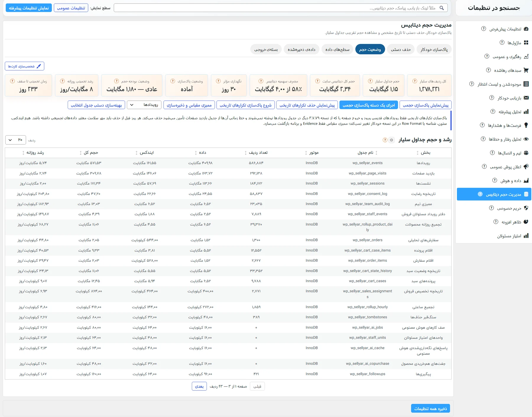Click help icon on وضعیت بودجه حجم card
Viewport: 532px width, 417px height.
[116, 81]
